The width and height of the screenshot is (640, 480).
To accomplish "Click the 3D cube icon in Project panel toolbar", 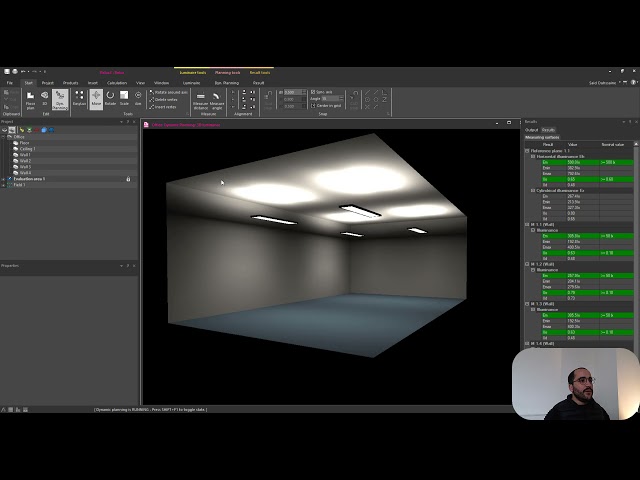I will (4, 130).
